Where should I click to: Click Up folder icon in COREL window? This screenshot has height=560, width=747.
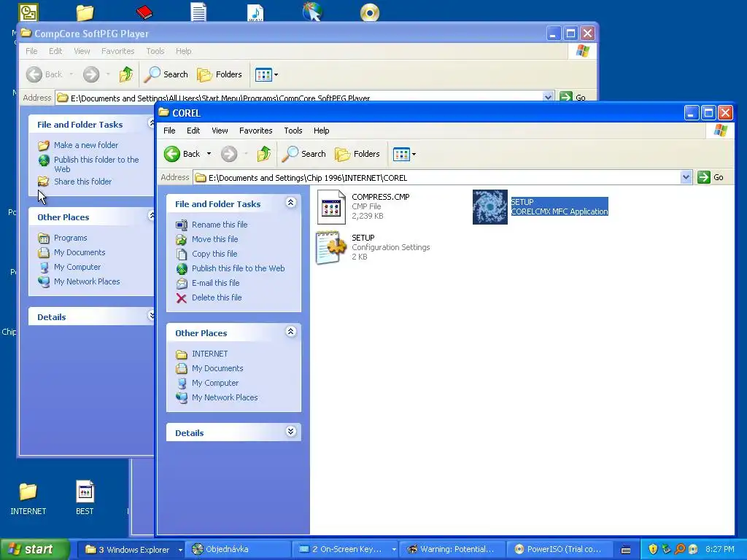(264, 154)
